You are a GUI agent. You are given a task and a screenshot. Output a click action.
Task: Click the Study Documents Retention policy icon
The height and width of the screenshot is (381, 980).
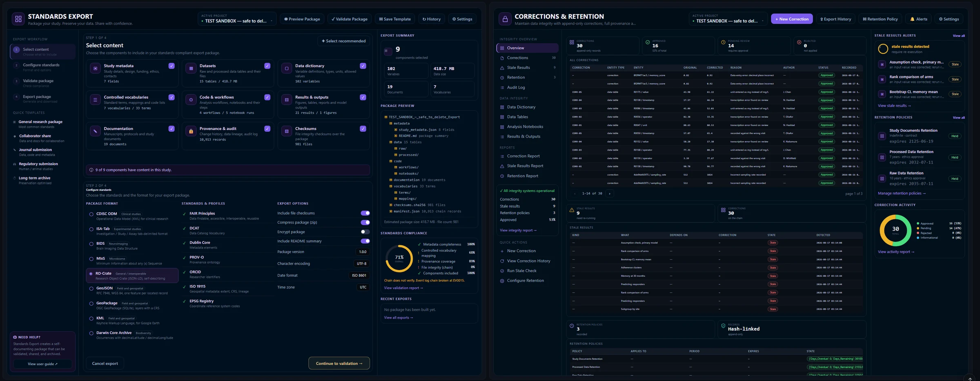click(882, 136)
